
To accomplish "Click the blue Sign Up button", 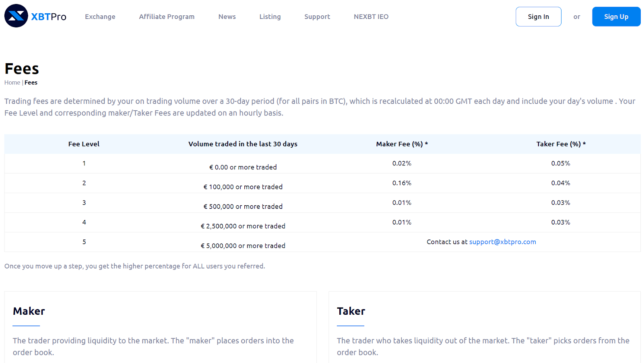I will click(x=616, y=16).
